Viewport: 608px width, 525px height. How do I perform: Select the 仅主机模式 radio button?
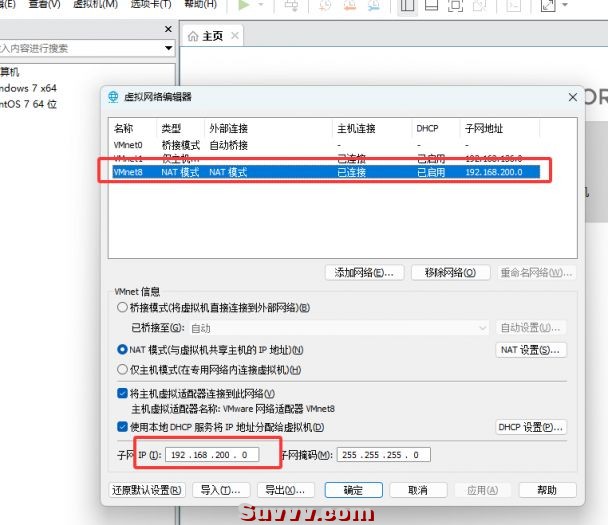point(123,369)
